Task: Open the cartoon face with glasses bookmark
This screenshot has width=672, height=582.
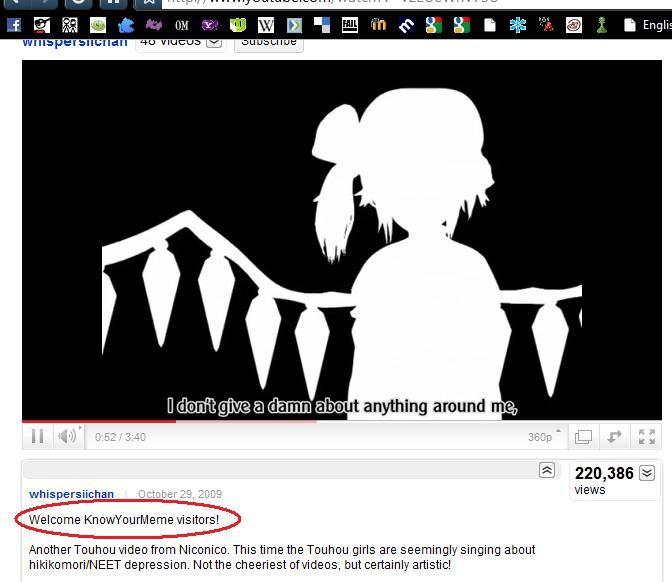Action: [x=42, y=25]
